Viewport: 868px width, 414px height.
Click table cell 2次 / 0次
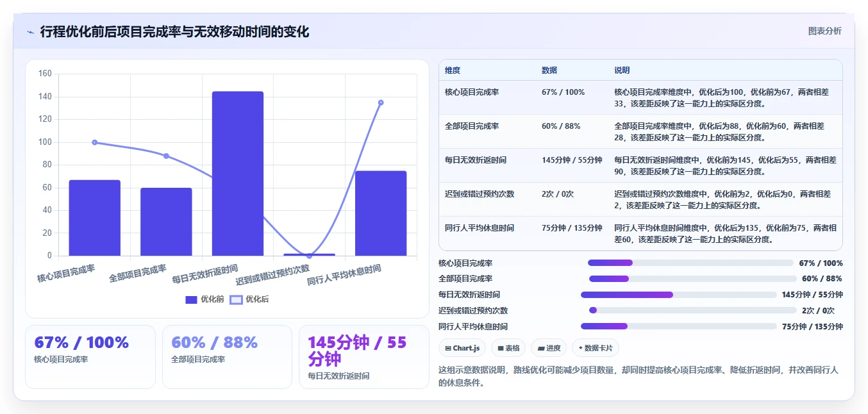click(x=558, y=194)
